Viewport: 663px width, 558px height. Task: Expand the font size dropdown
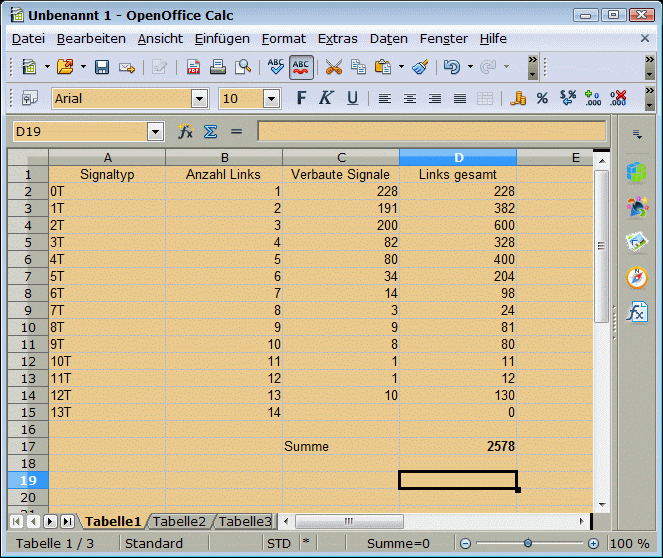pyautogui.click(x=271, y=99)
